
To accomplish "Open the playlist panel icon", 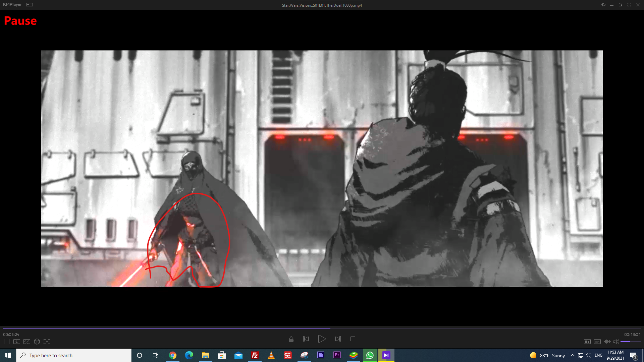I will [x=7, y=342].
